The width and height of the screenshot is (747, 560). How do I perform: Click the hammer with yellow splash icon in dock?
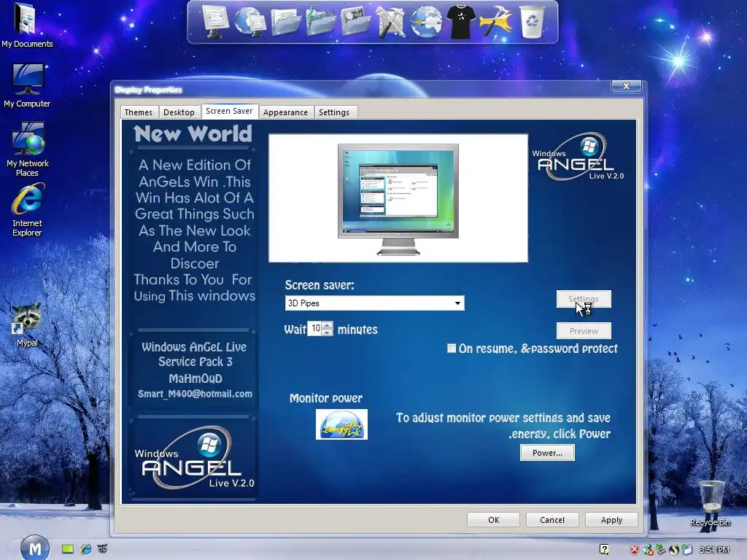click(496, 21)
